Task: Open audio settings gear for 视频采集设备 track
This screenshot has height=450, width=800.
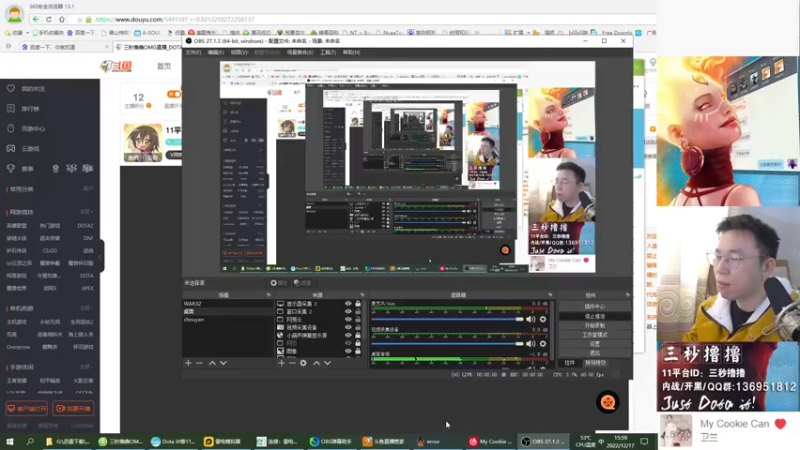Action: (543, 344)
